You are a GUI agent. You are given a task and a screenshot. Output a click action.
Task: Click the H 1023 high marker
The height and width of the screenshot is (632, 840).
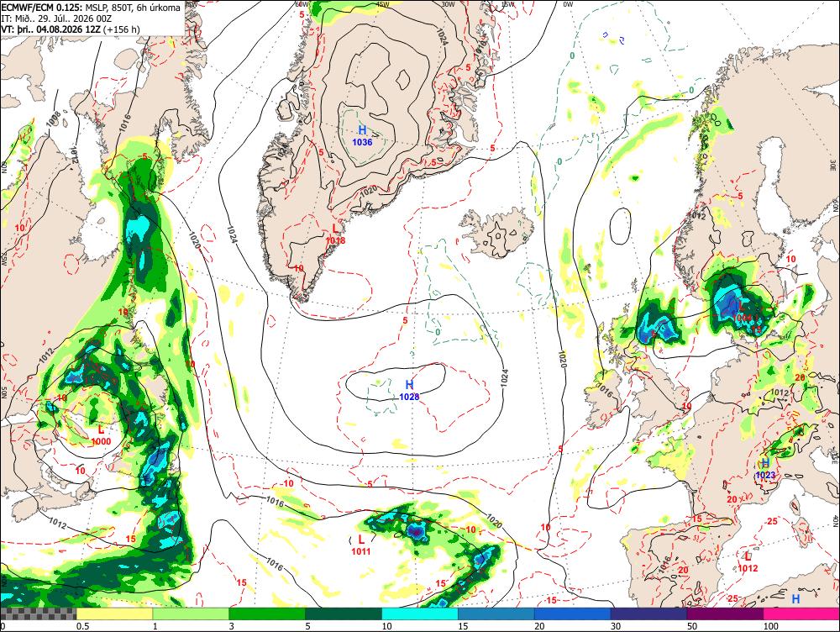click(x=765, y=468)
